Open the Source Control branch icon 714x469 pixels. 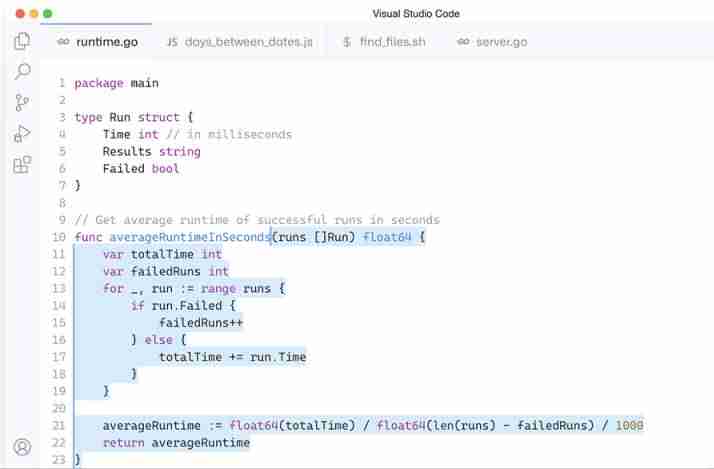click(x=22, y=102)
